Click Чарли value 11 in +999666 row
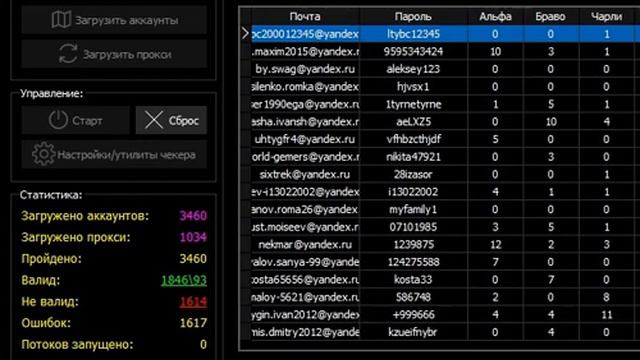Viewport: 640px width, 360px height. [607, 315]
